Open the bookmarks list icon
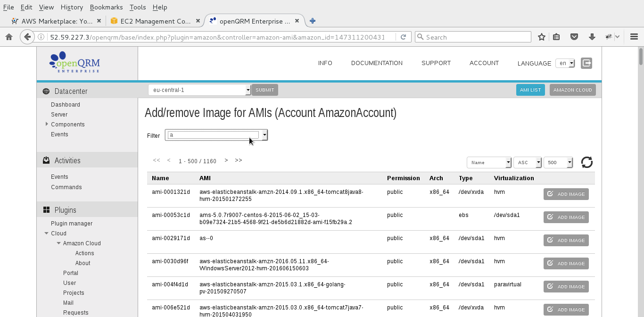Screen dimensions: 644x317 click(557, 37)
